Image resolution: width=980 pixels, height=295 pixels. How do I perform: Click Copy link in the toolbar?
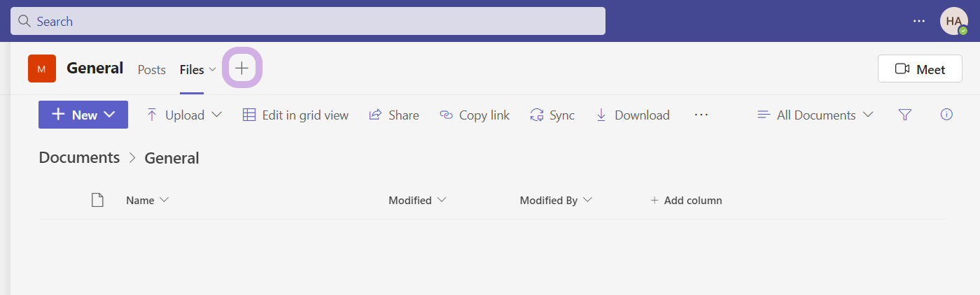click(475, 115)
